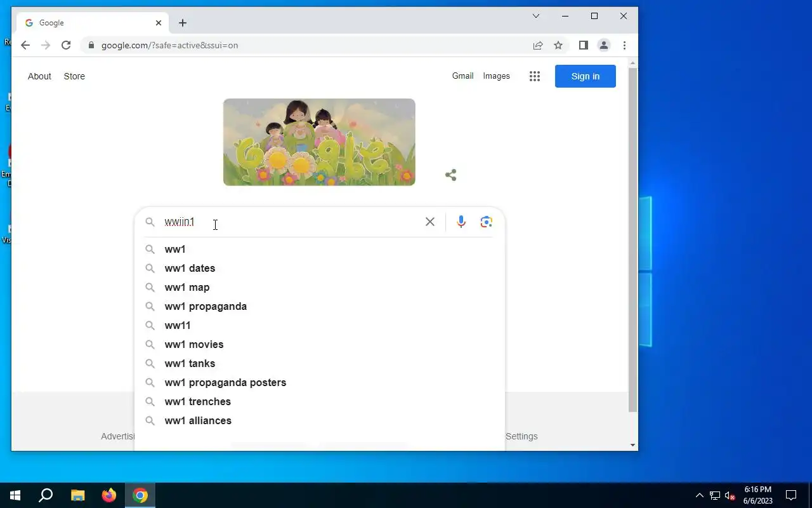Open the taskbar clock and date
812x508 pixels.
pos(757,495)
